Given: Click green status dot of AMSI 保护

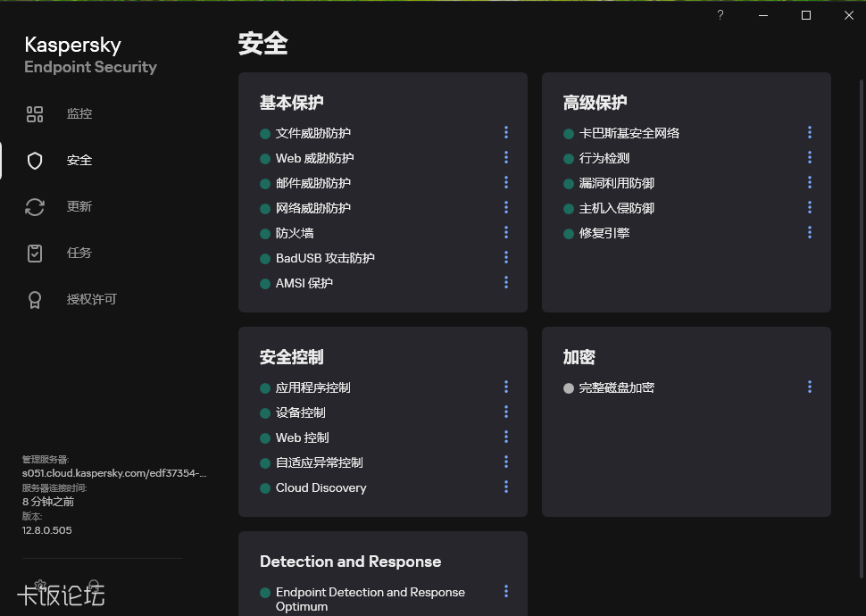Looking at the screenshot, I should pos(265,284).
